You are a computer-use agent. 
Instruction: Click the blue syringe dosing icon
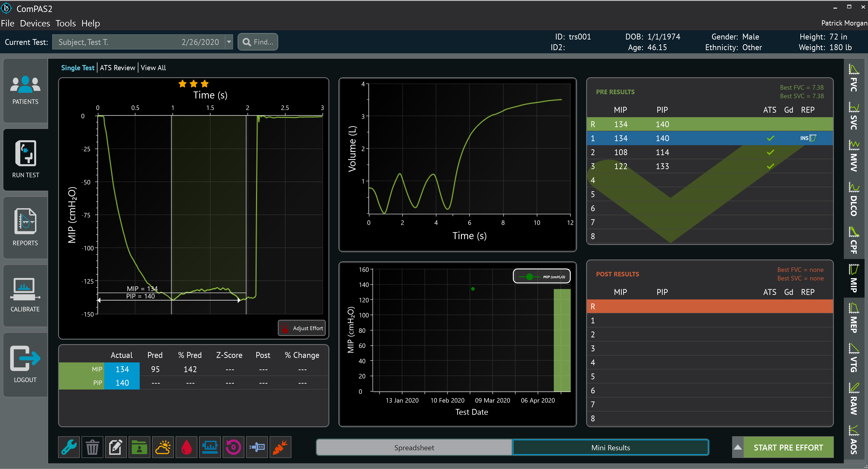[x=257, y=447]
